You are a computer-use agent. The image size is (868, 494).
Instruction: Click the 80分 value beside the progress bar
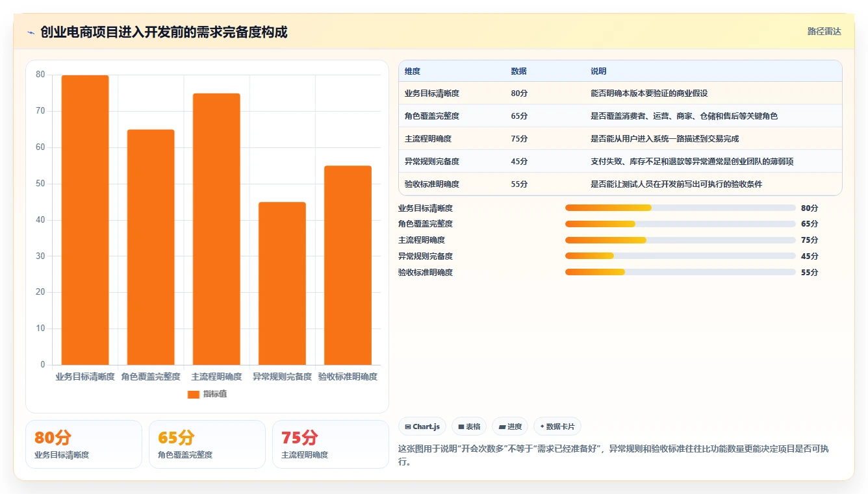tap(810, 208)
